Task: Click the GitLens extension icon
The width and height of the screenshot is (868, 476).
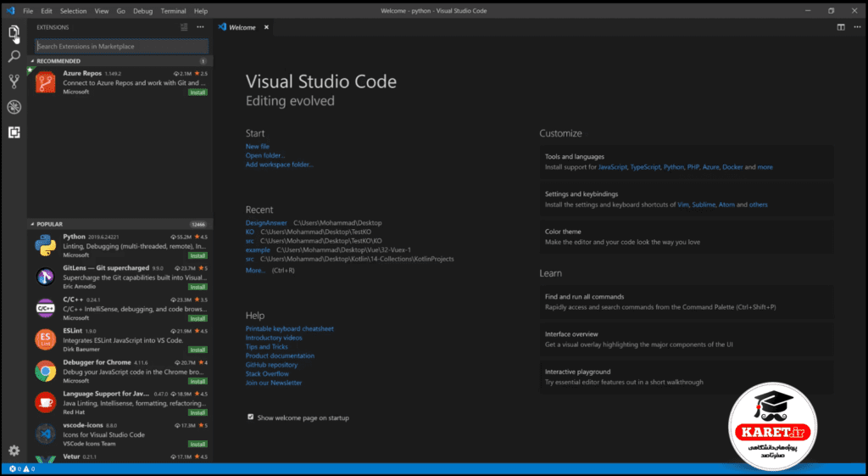Action: pos(46,277)
